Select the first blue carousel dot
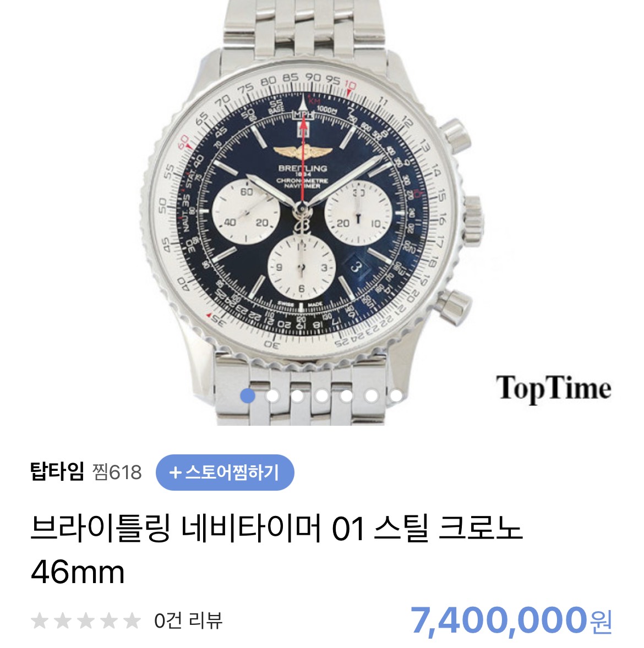This screenshot has width=644, height=648. point(248,396)
